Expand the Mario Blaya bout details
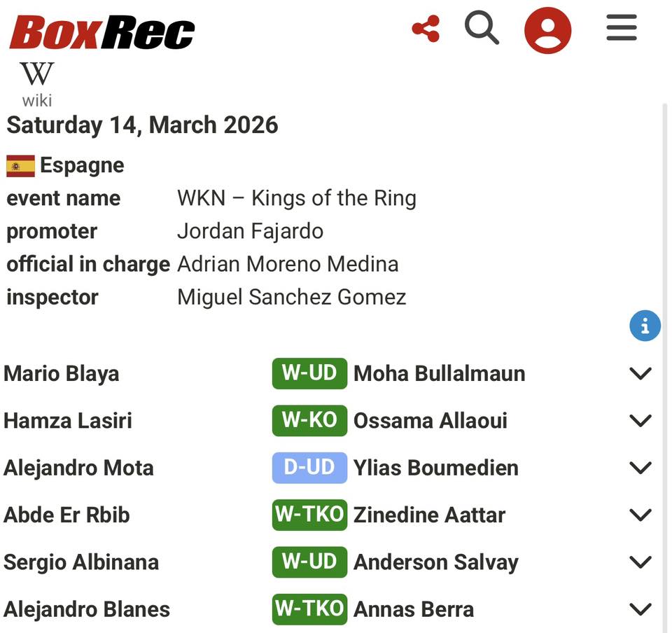Viewport: 672px width, 633px height. point(640,373)
